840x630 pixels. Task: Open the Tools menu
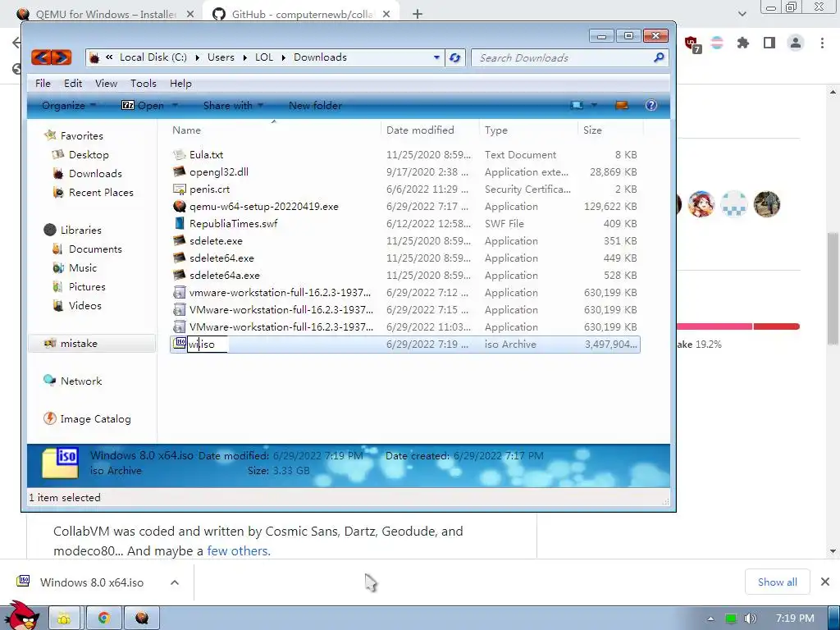144,83
